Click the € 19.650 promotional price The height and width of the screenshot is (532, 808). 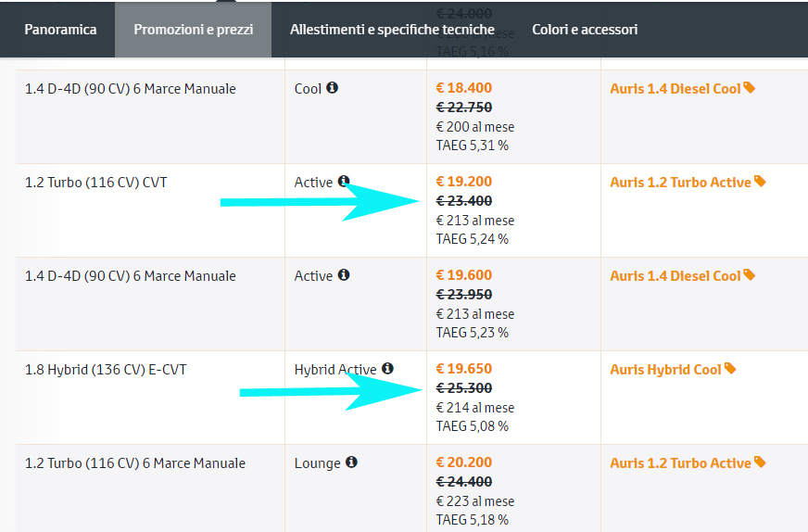(x=464, y=369)
